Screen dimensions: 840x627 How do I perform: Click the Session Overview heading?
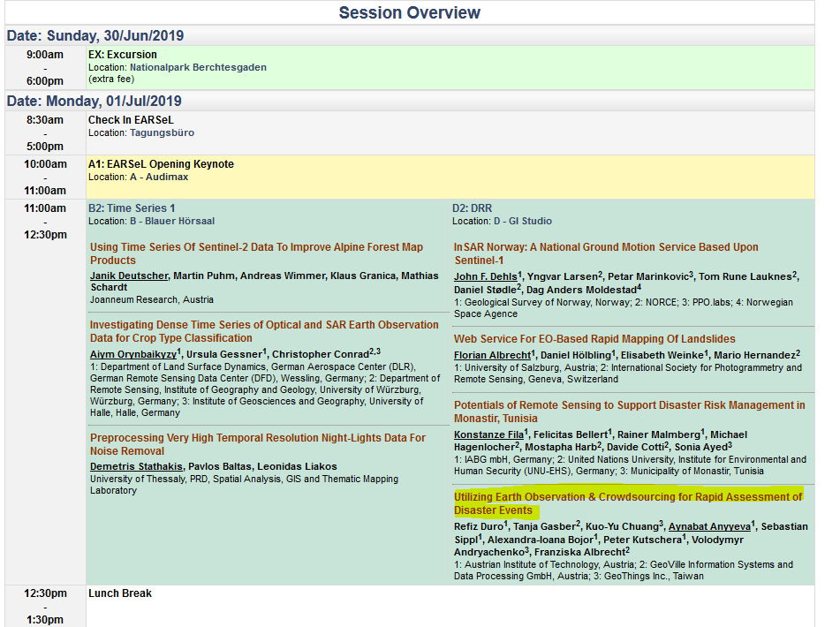pyautogui.click(x=410, y=12)
